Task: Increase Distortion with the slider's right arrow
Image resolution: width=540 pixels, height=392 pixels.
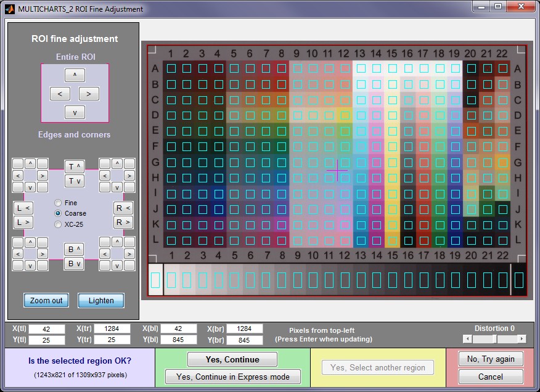Action: click(522, 339)
